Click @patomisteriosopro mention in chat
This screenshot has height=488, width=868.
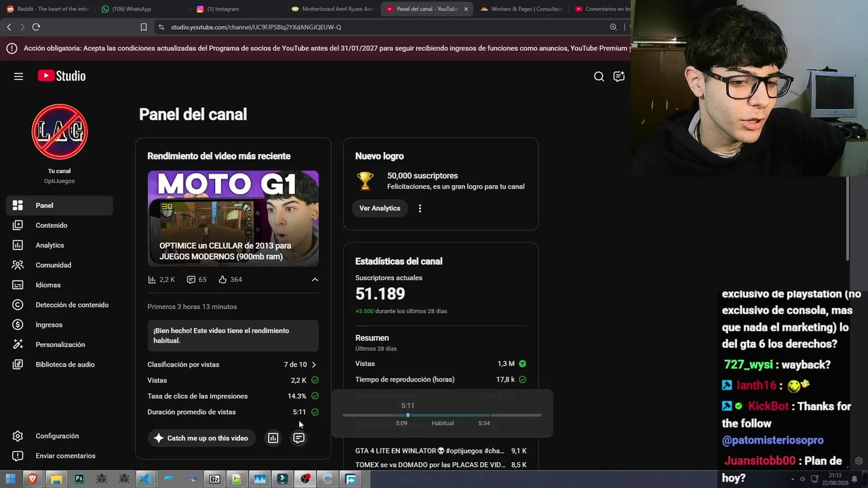pyautogui.click(x=772, y=441)
